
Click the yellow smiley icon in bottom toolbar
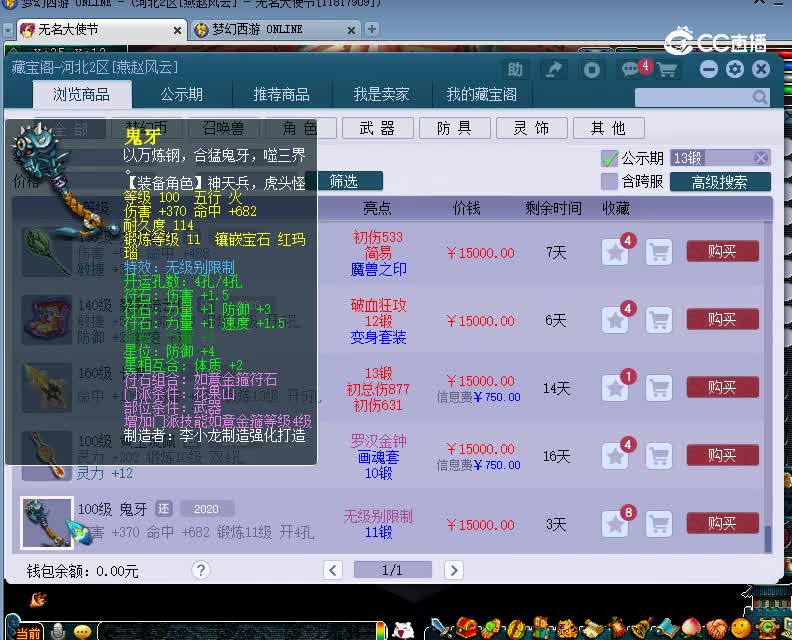pos(741,628)
